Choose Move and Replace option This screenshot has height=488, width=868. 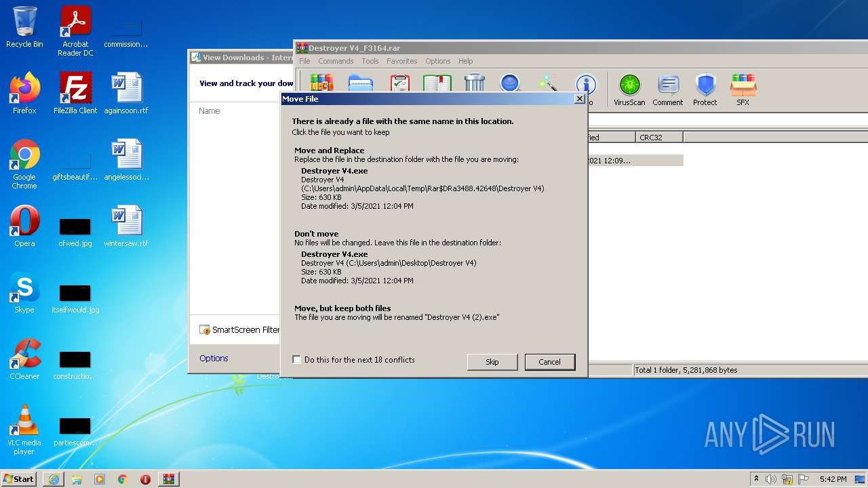click(x=433, y=179)
